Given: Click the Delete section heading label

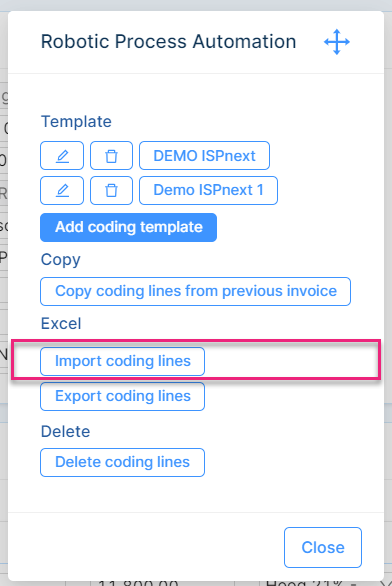Looking at the screenshot, I should pos(65,431).
